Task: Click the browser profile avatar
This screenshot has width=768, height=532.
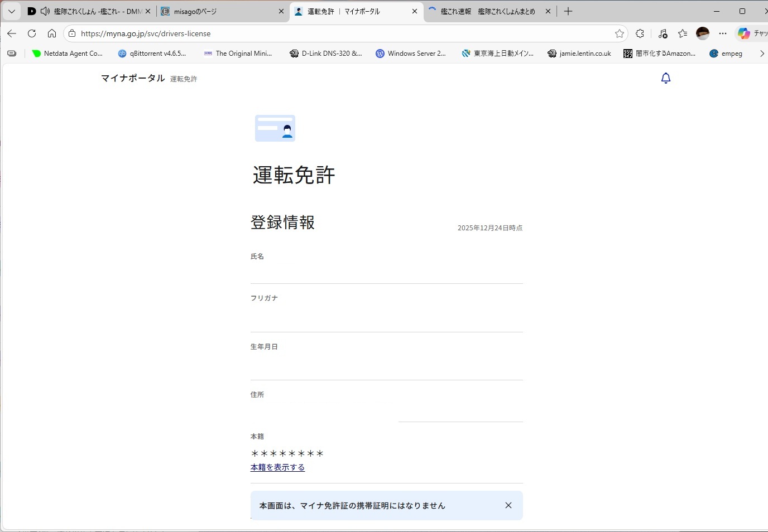Action: pyautogui.click(x=703, y=33)
